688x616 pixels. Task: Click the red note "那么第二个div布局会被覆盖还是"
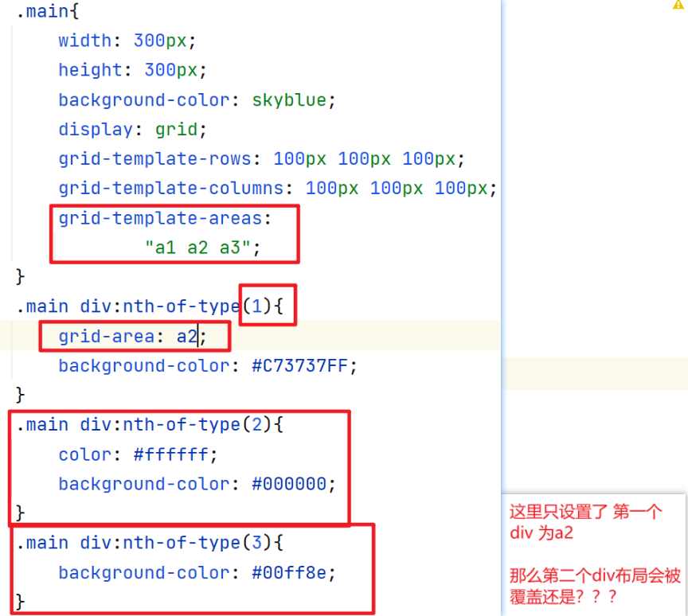(x=595, y=586)
